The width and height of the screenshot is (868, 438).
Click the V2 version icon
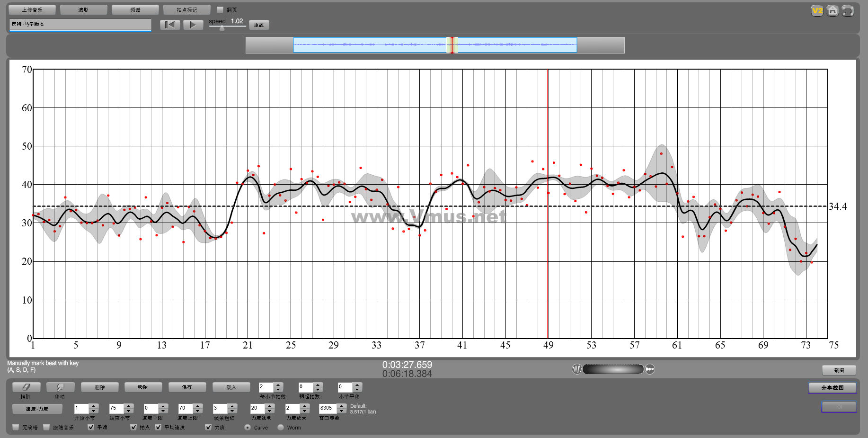[817, 11]
